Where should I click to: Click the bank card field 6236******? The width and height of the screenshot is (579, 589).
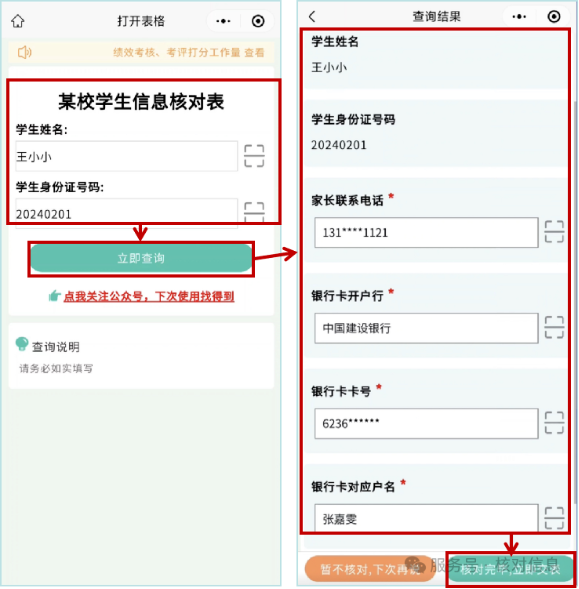pyautogui.click(x=426, y=423)
